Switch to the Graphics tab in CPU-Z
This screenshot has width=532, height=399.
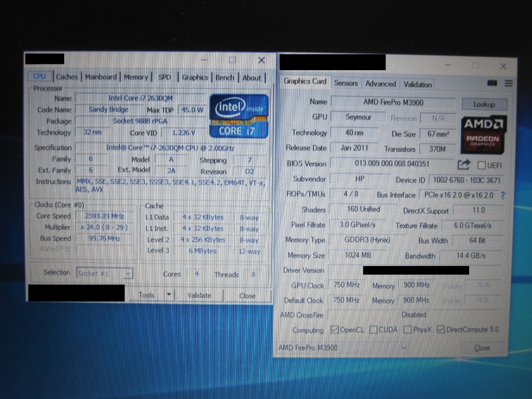point(195,77)
